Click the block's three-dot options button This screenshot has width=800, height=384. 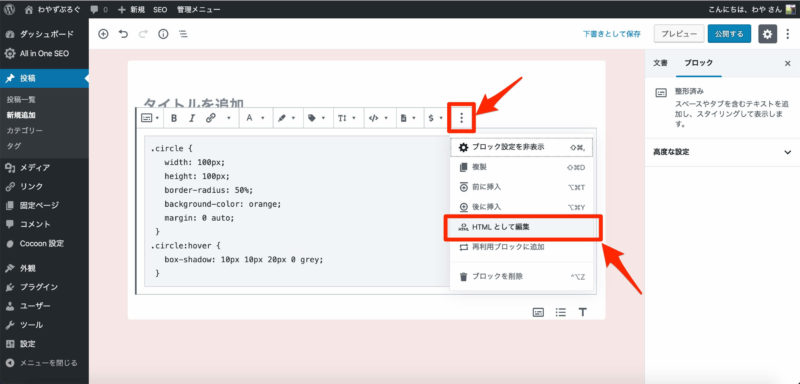click(462, 118)
